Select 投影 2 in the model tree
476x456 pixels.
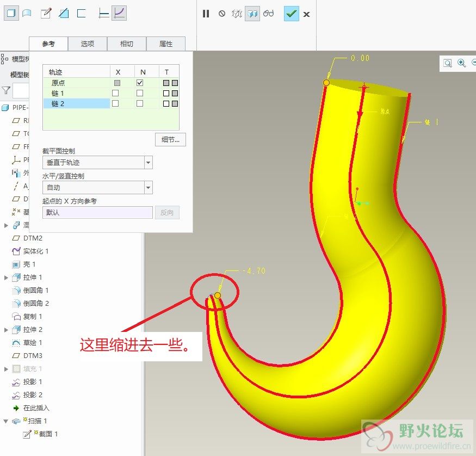[33, 395]
